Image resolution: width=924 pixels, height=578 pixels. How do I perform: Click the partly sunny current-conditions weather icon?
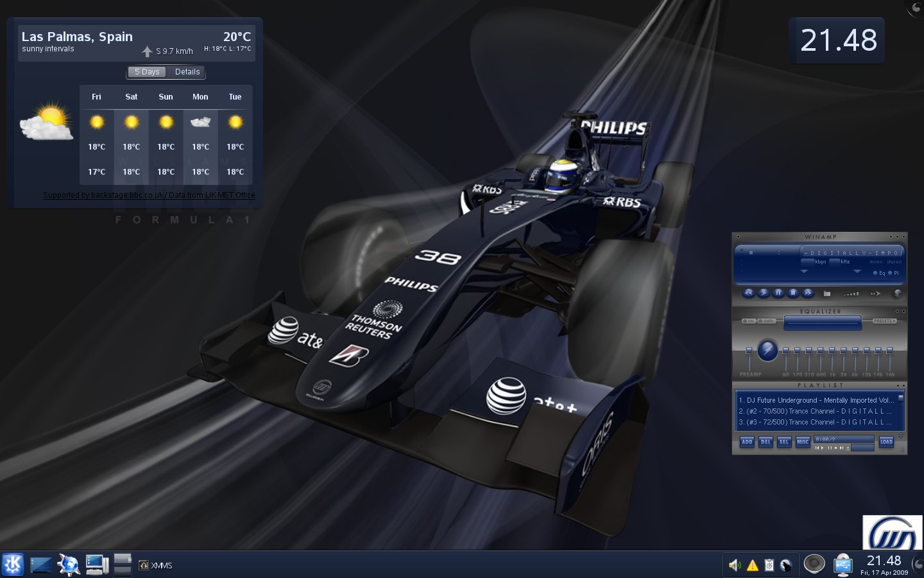[47, 121]
